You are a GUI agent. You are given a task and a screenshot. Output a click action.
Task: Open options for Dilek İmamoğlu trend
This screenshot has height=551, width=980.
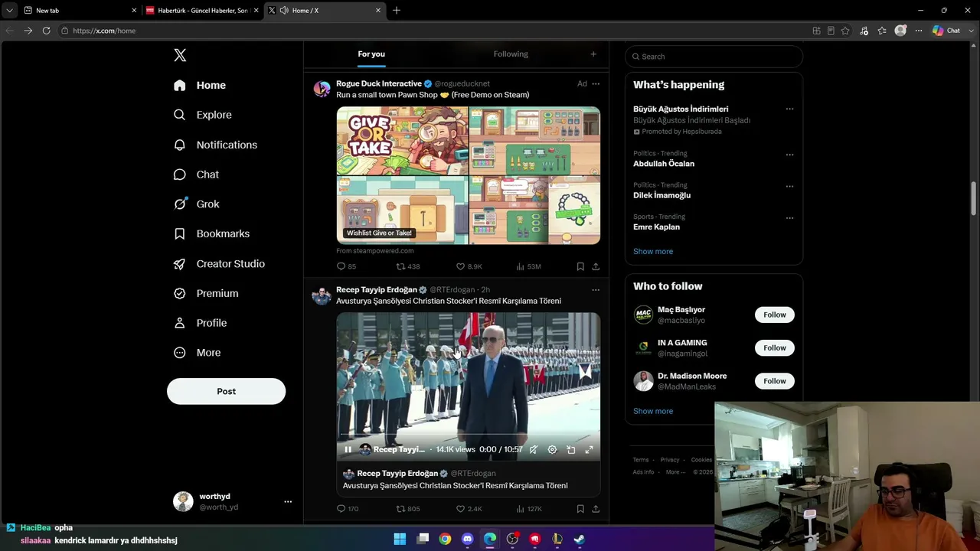pos(789,186)
